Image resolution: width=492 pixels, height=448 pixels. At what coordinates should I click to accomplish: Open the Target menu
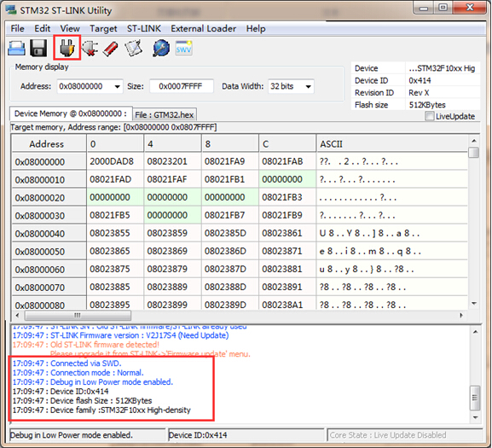103,28
